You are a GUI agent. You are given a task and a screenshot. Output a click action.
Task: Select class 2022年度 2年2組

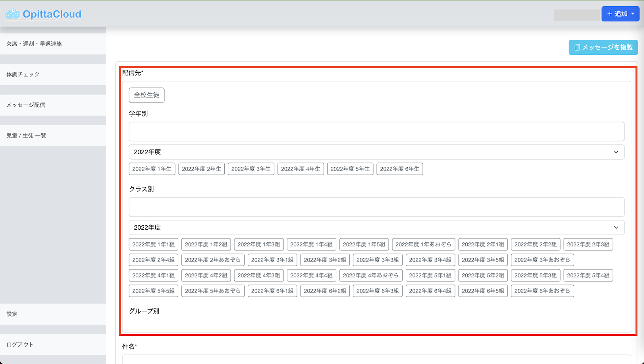[x=536, y=244]
